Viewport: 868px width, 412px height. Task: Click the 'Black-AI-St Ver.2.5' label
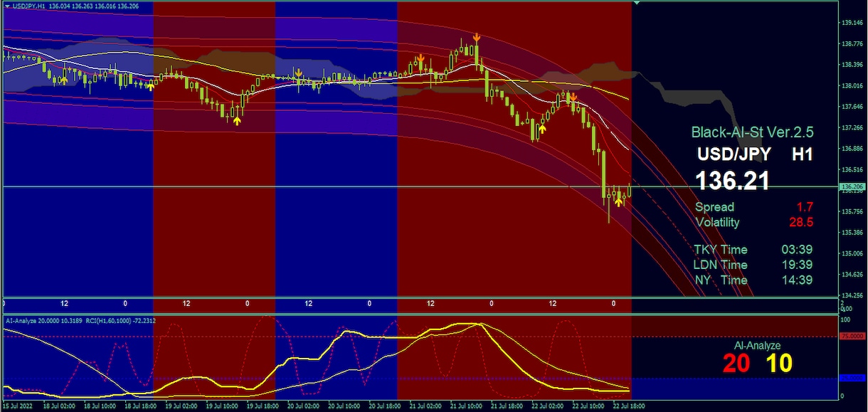pyautogui.click(x=753, y=132)
